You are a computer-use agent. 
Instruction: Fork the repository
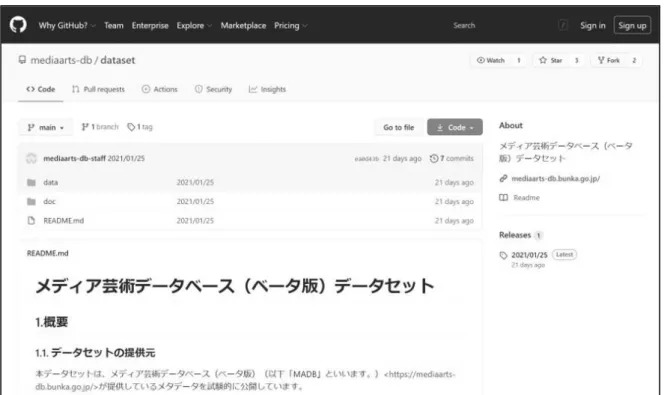609,61
